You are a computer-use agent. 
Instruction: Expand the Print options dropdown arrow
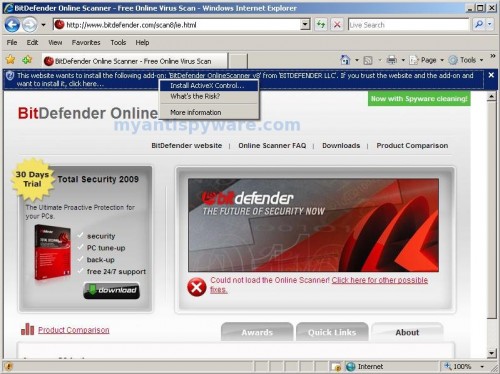(x=403, y=60)
